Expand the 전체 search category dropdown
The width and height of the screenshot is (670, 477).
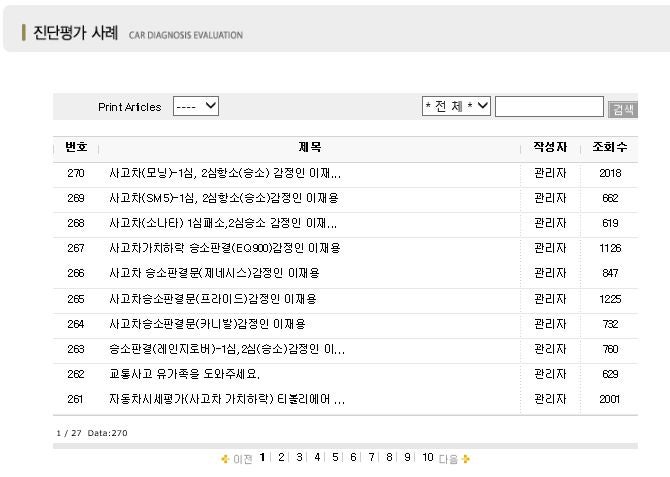[x=456, y=106]
